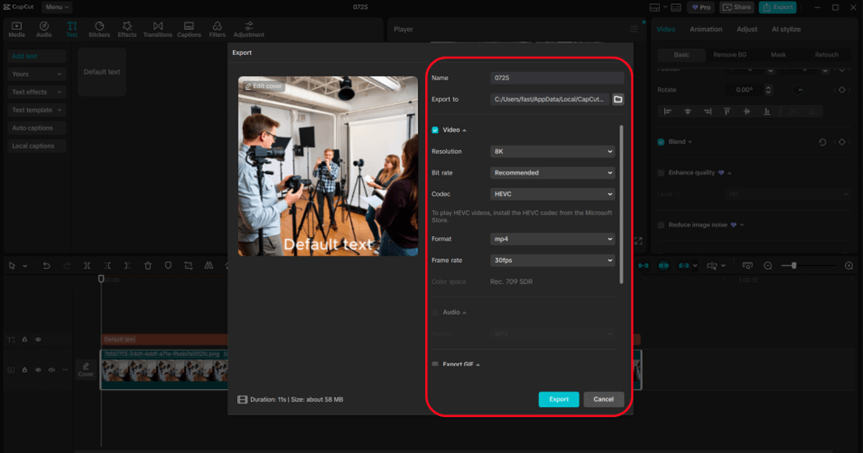Browse export folder with the folder icon
Viewport: 863px width, 453px height.
point(618,100)
